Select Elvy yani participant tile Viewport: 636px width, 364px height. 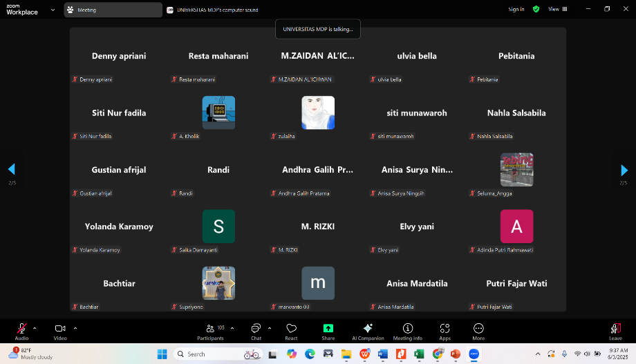click(418, 227)
